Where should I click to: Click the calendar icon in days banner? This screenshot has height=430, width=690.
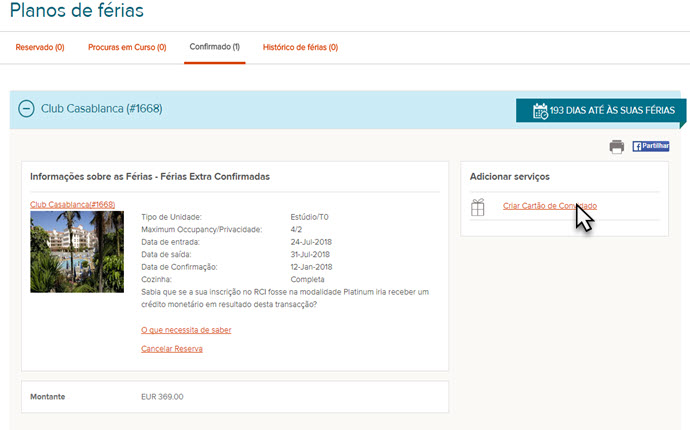coord(540,111)
